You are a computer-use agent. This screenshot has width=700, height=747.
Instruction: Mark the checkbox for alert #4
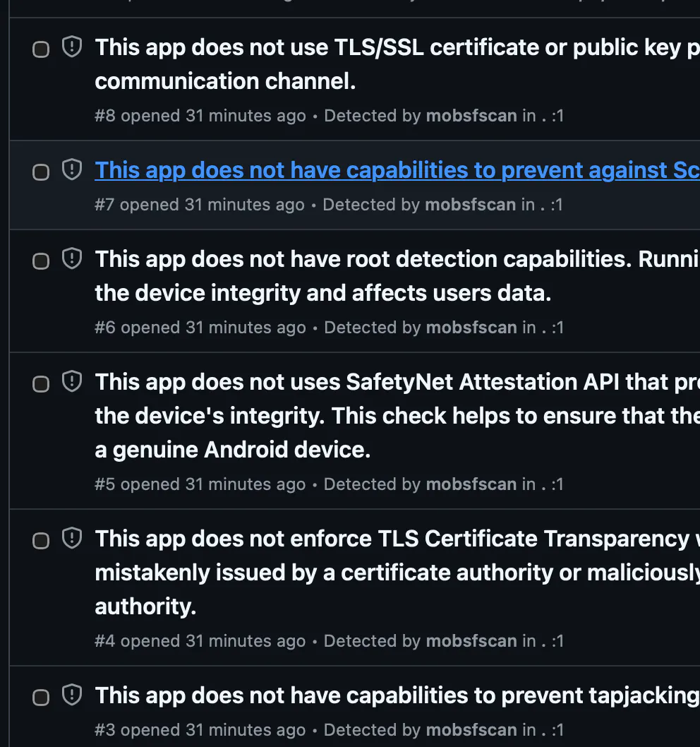pyautogui.click(x=42, y=541)
